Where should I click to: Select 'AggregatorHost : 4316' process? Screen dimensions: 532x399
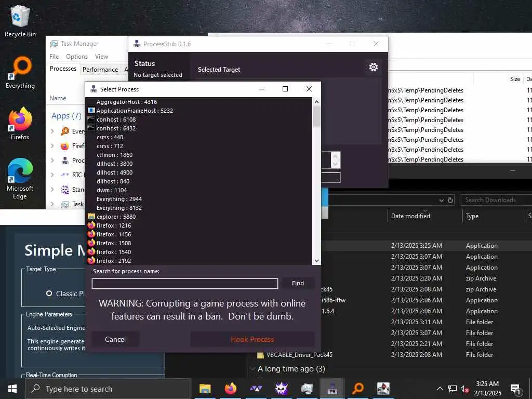coord(127,102)
